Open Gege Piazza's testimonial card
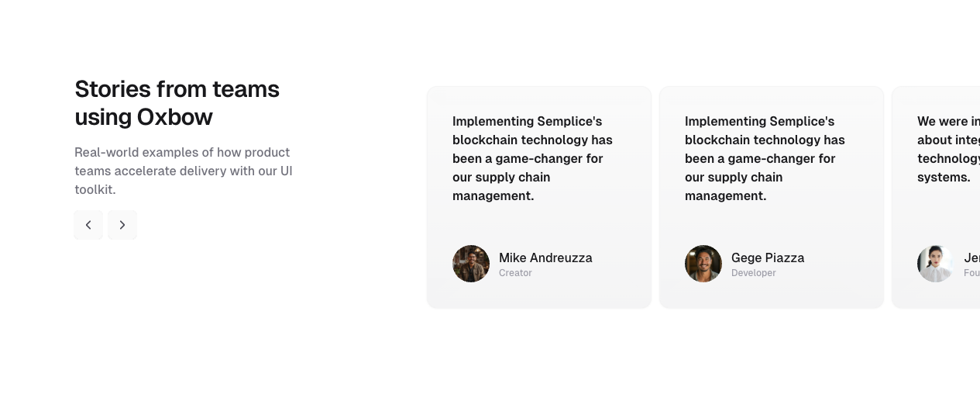The width and height of the screenshot is (980, 394). click(772, 221)
